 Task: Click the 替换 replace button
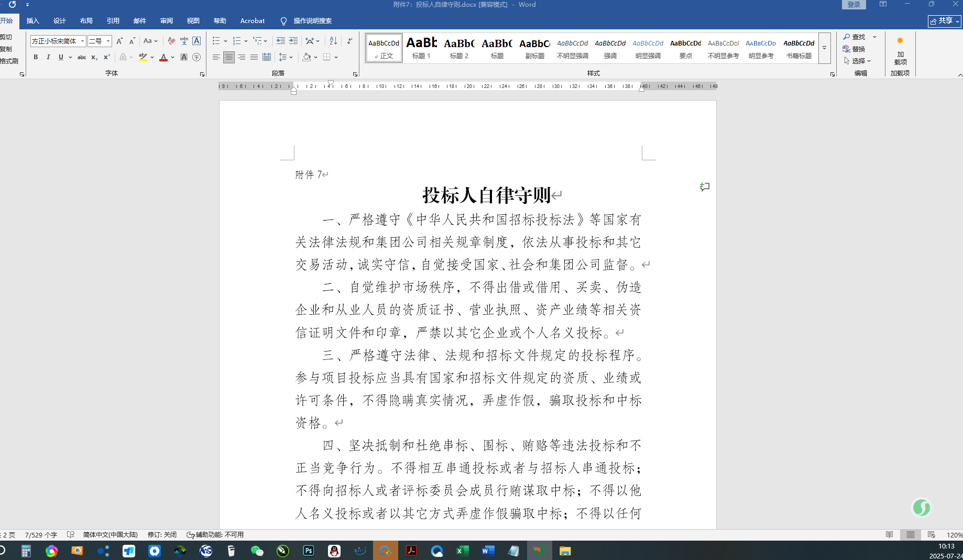pos(854,49)
